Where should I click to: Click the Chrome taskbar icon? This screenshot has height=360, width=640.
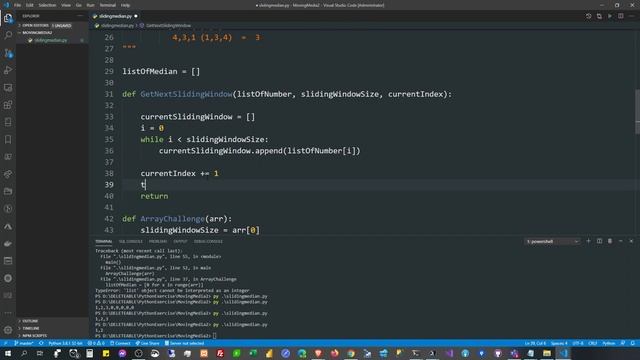(x=351, y=353)
